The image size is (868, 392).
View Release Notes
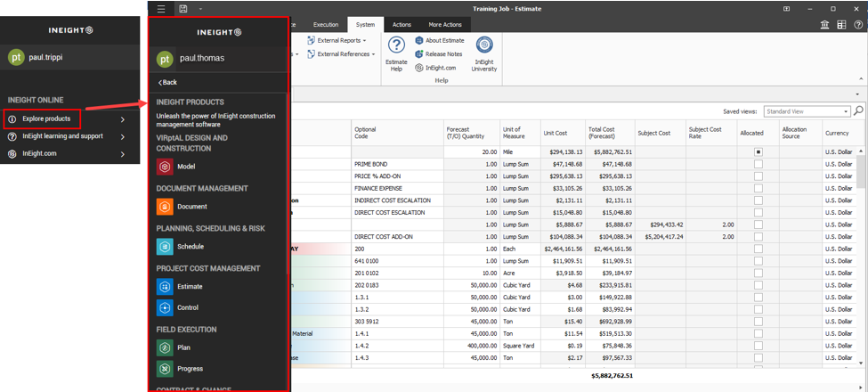439,54
